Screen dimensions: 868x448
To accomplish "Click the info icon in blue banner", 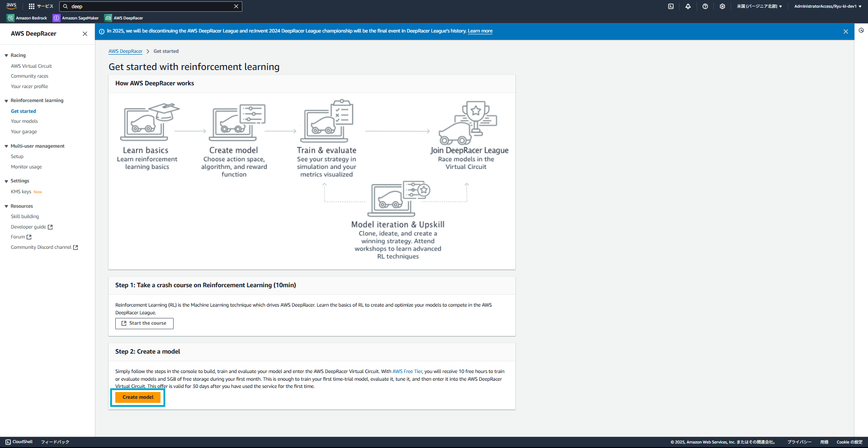I will click(102, 32).
